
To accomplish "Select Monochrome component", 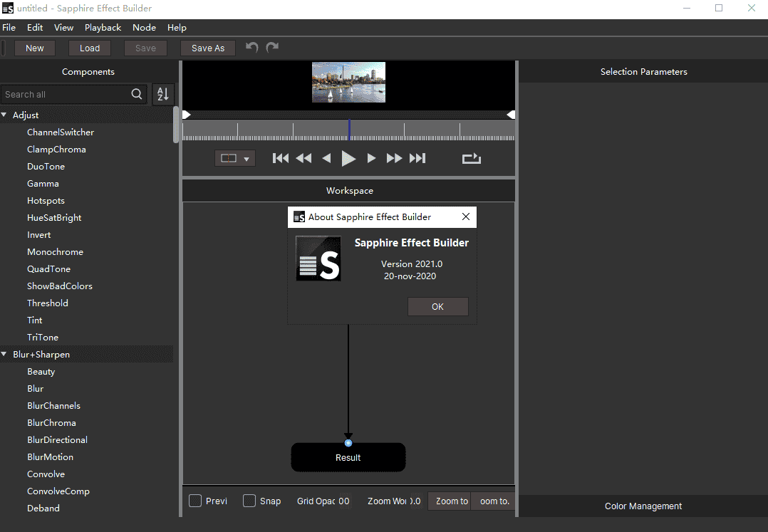I will coord(56,252).
